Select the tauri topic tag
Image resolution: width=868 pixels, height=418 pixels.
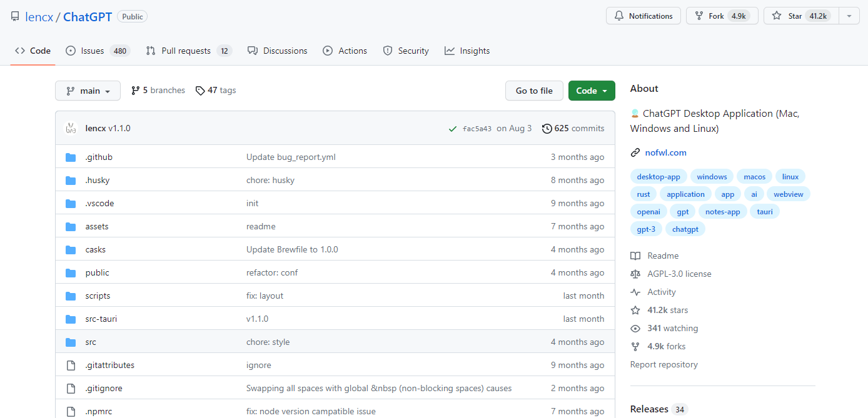coord(765,212)
